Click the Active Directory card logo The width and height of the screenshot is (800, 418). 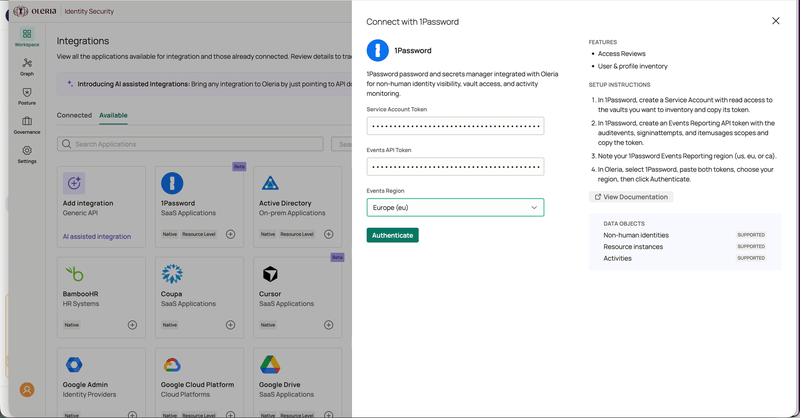(270, 183)
